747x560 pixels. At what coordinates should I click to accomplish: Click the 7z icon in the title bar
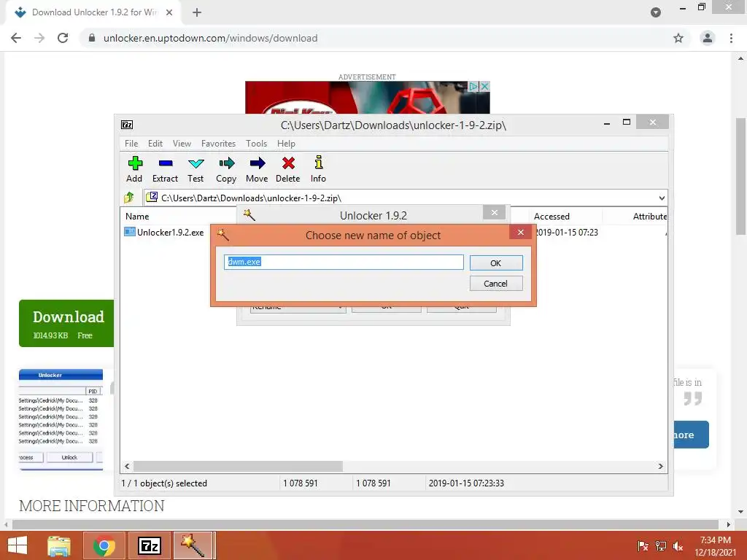tap(127, 125)
